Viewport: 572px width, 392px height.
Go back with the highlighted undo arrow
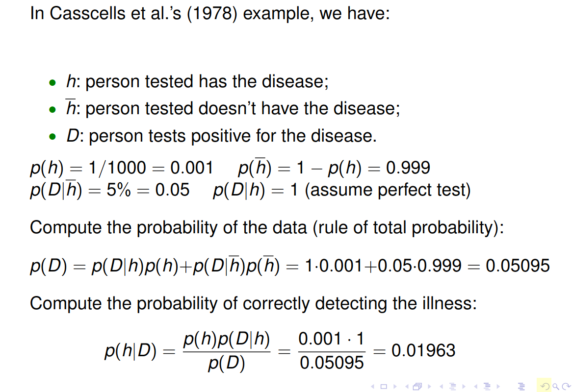(x=545, y=386)
